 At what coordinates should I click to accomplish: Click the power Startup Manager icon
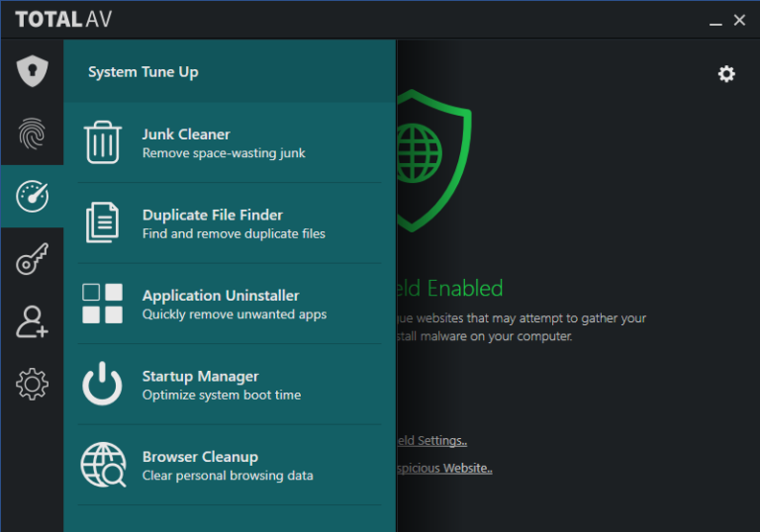102,384
